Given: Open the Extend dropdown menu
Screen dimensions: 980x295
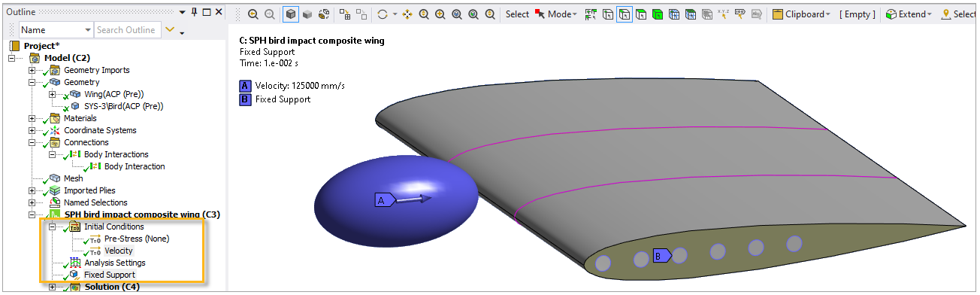Looking at the screenshot, I should coord(909,14).
